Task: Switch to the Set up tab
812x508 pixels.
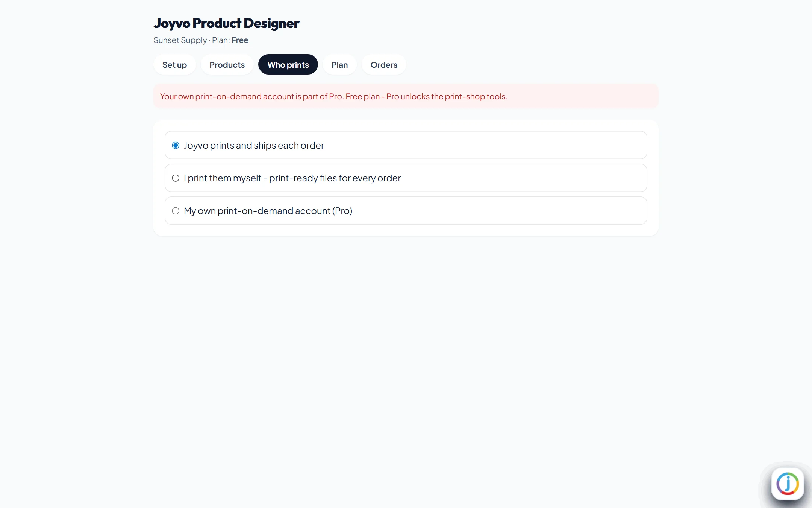Action: (x=174, y=65)
